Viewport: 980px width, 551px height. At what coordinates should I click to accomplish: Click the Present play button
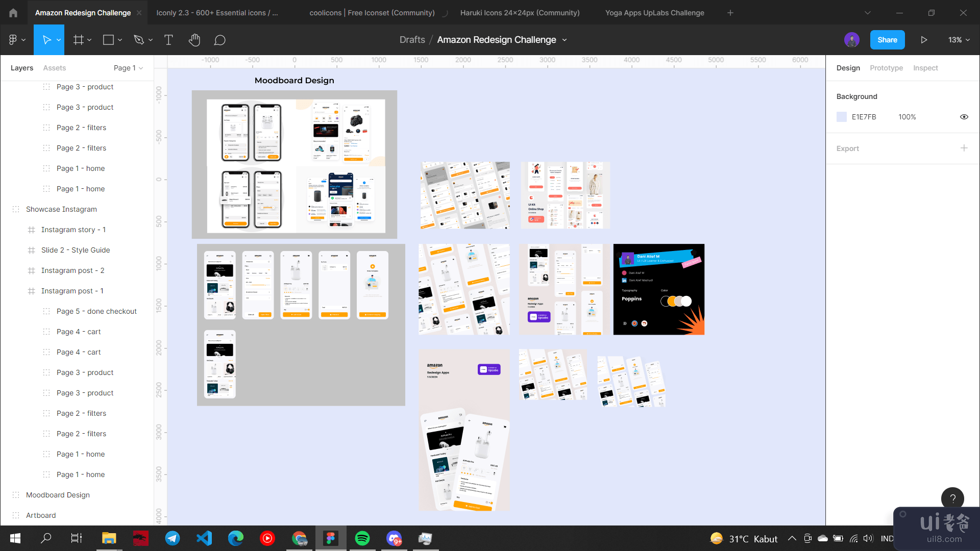pos(923,40)
